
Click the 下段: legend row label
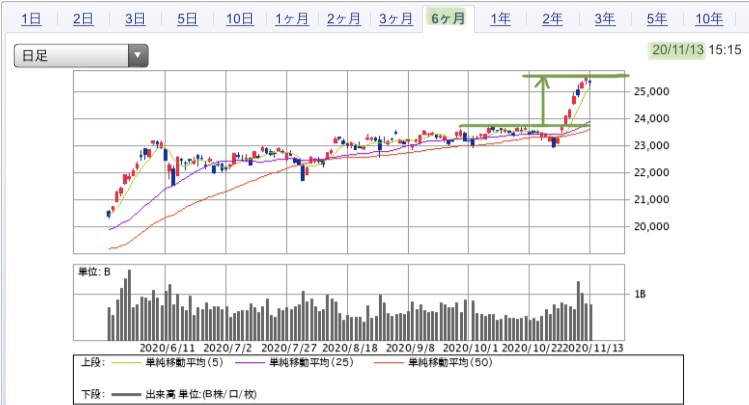[92, 394]
